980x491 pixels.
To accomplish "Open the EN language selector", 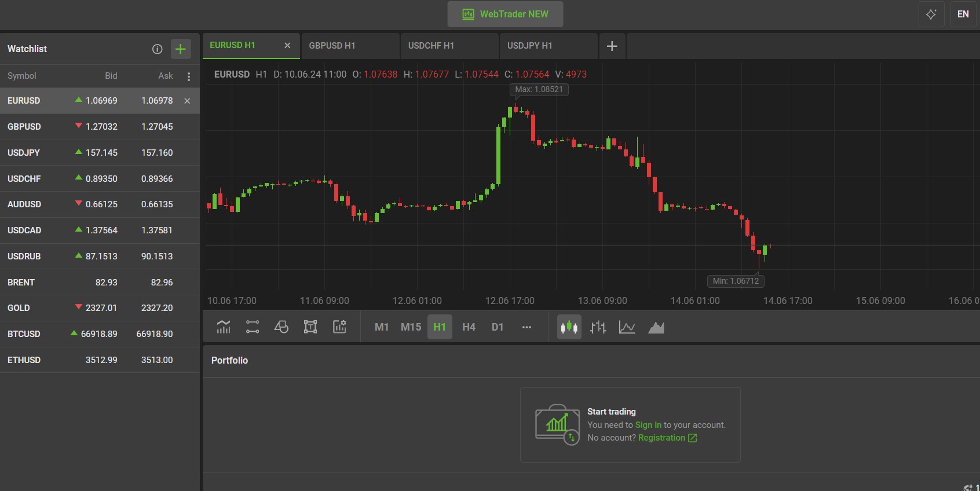I will pyautogui.click(x=963, y=14).
